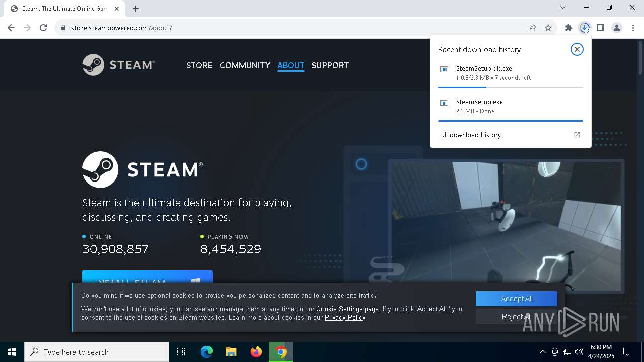The image size is (644, 362).
Task: Reload the current page
Action: pos(43,28)
